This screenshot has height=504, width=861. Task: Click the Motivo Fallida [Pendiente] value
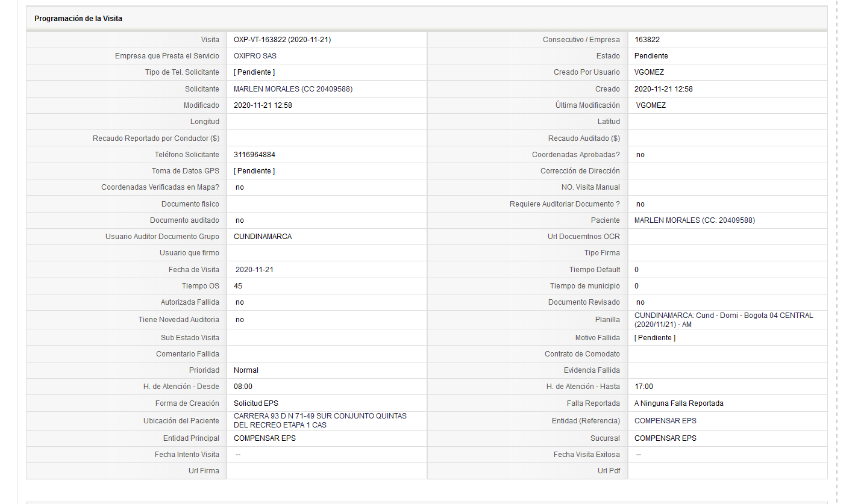click(655, 338)
